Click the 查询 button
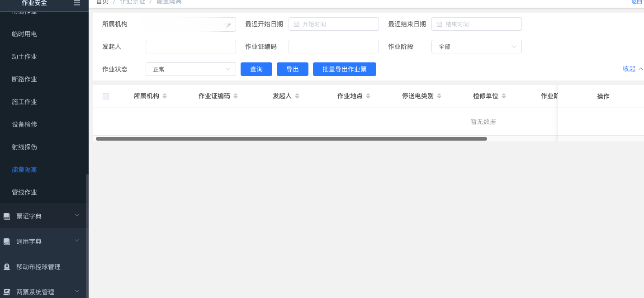Screen dimensions: 644x298 tap(256, 69)
